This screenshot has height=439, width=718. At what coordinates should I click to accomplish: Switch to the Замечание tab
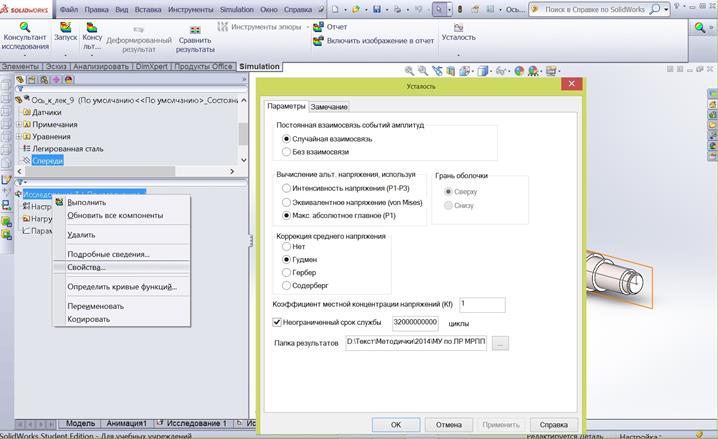click(x=329, y=106)
